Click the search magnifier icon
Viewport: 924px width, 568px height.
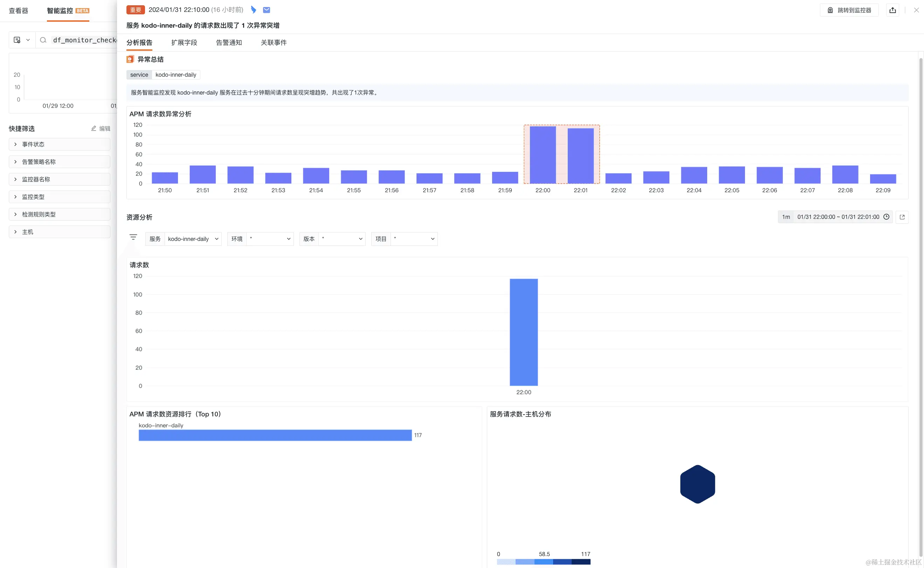[x=43, y=40]
